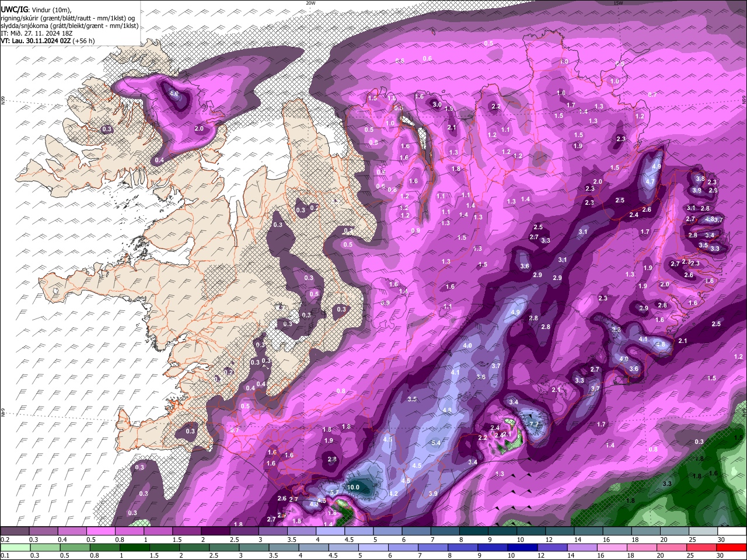
Task: Click the bright red swatch ending the lower legend
Action: [731, 548]
